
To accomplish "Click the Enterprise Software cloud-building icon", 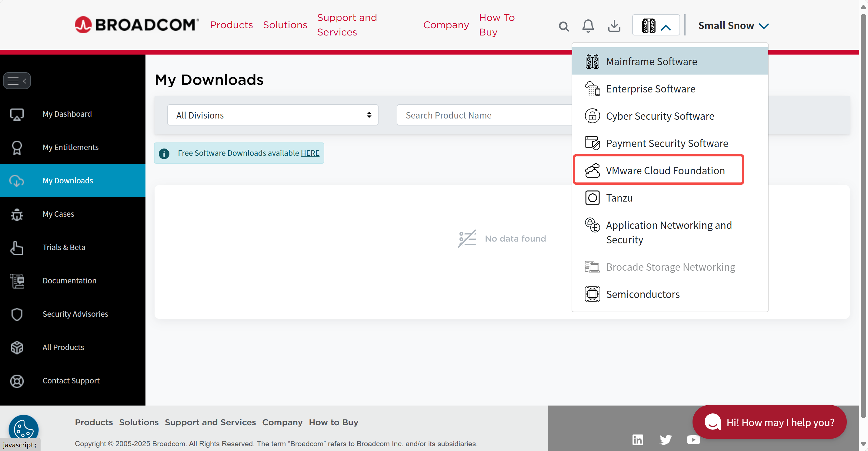I will click(x=592, y=89).
